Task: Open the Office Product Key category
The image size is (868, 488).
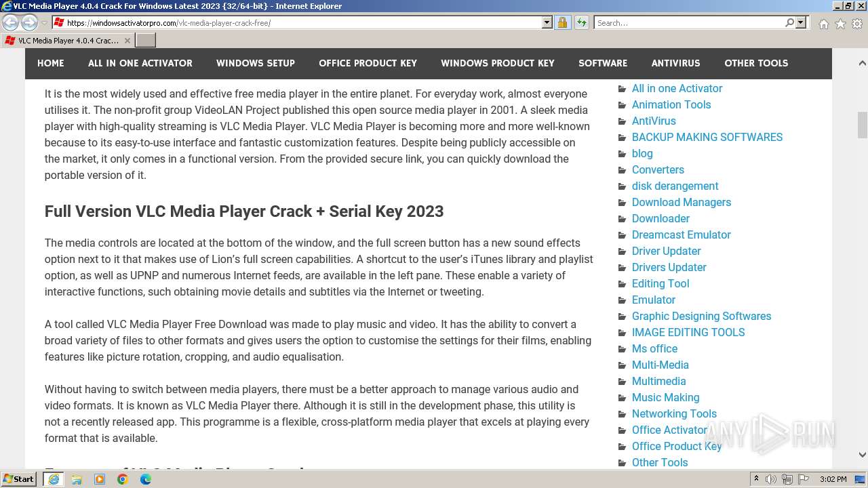Action: tap(677, 446)
